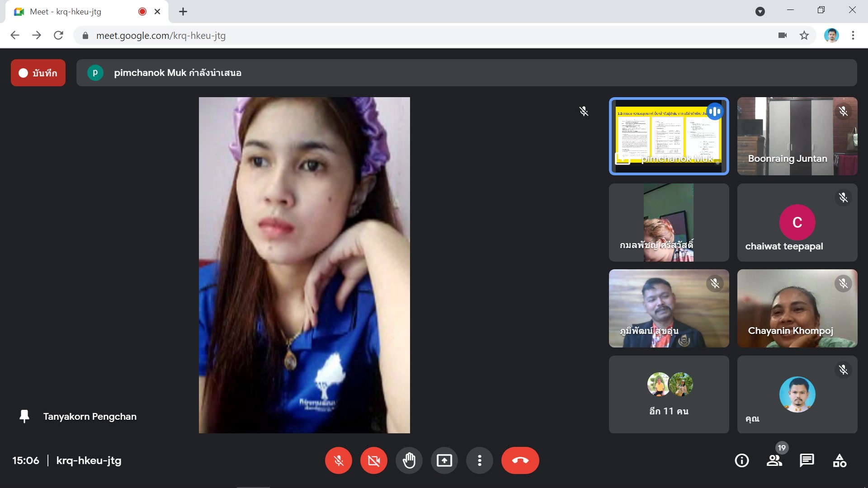Viewport: 868px width, 488px height.
Task: Leave the call with red hangup button
Action: click(x=520, y=460)
